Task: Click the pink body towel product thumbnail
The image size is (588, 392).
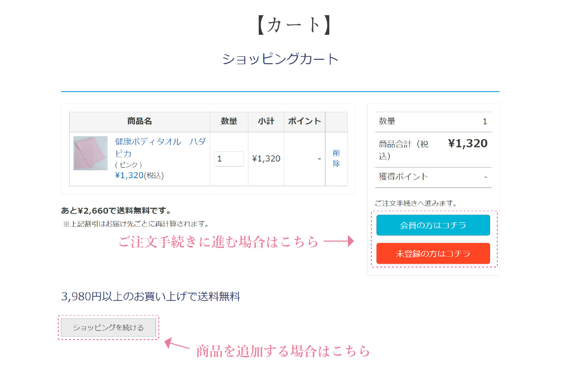Action: click(x=90, y=153)
